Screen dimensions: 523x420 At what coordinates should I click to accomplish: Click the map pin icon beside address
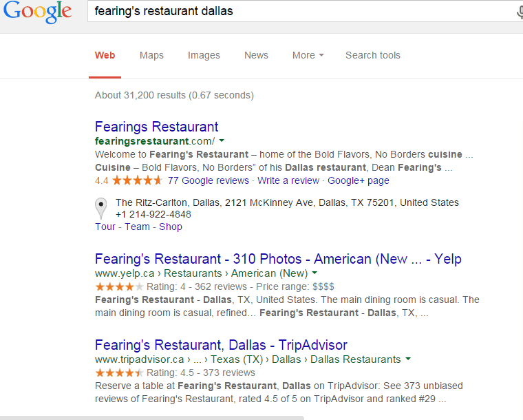click(100, 209)
